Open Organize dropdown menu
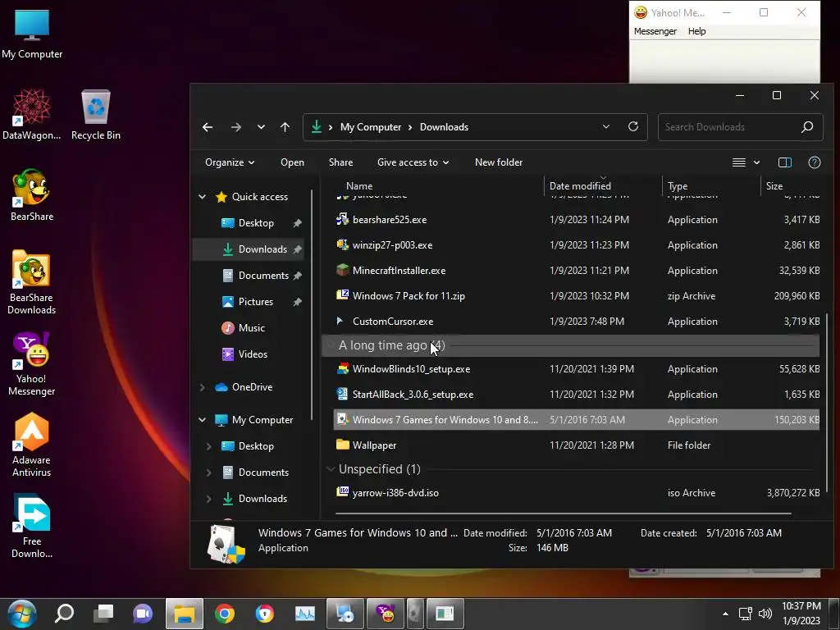Screen dimensions: 840x630 click(230, 162)
